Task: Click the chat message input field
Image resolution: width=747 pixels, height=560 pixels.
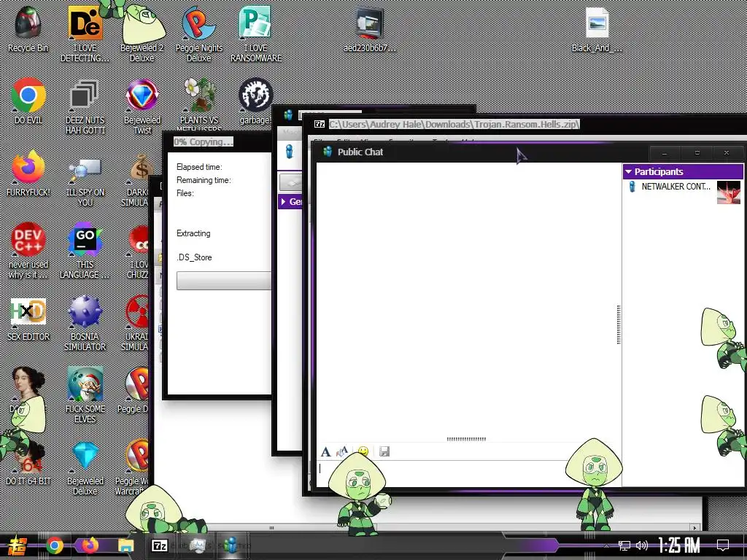Action: click(468, 473)
